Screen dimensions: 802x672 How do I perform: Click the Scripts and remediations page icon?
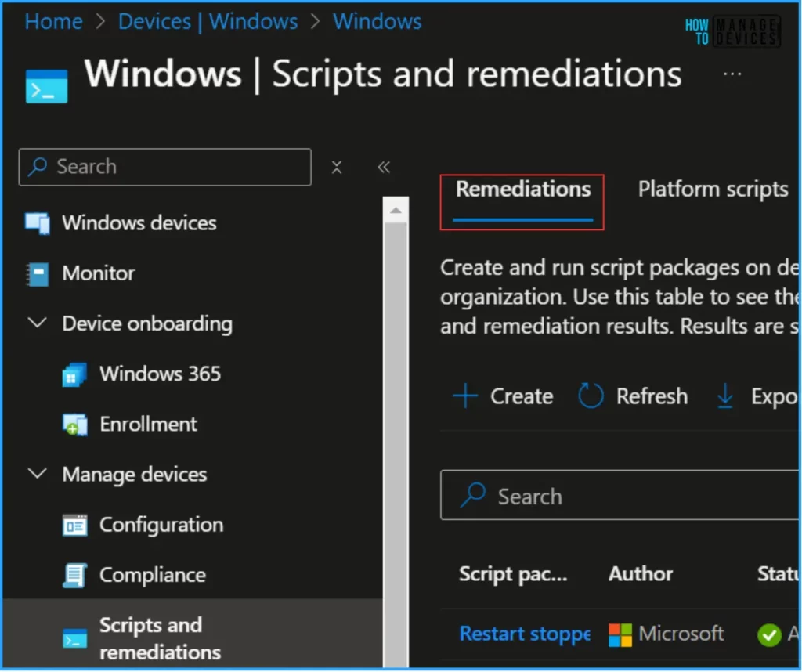(x=46, y=86)
